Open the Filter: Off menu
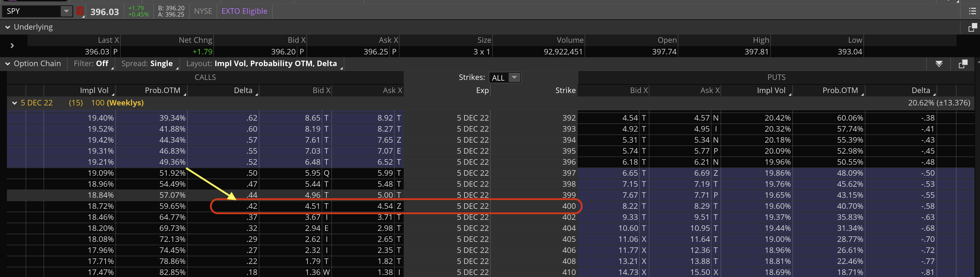This screenshot has height=277, width=980. pyautogui.click(x=91, y=64)
